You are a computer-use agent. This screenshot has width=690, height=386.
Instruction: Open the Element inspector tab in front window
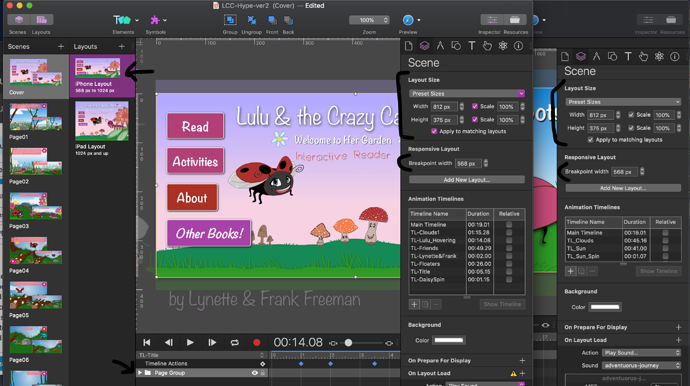[x=456, y=46]
